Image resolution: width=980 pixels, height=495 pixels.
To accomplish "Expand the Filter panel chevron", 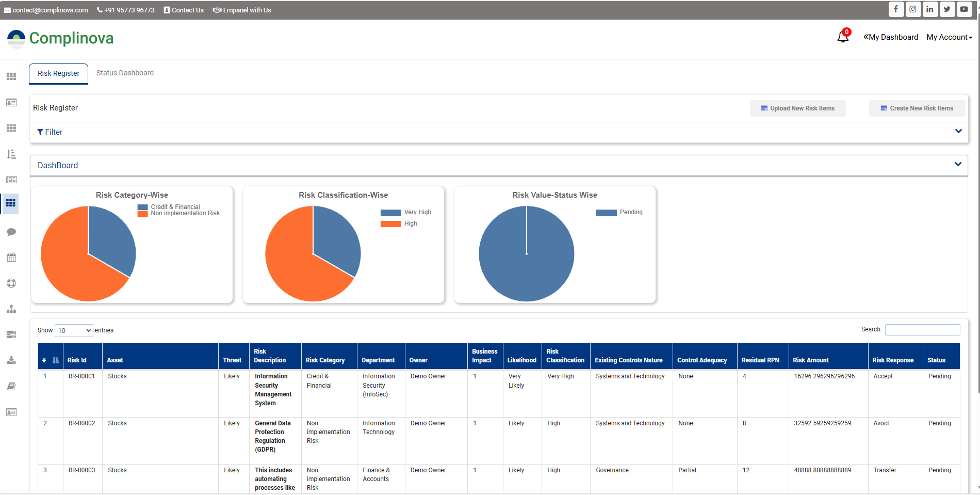I will (x=958, y=131).
